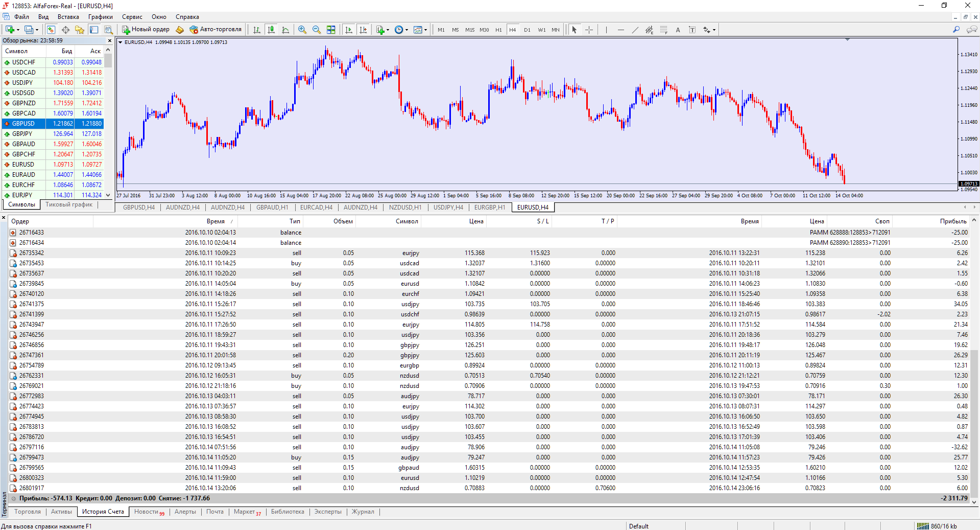980x530 pixels.
Task: Toggle chart auto scroll
Action: coord(349,30)
